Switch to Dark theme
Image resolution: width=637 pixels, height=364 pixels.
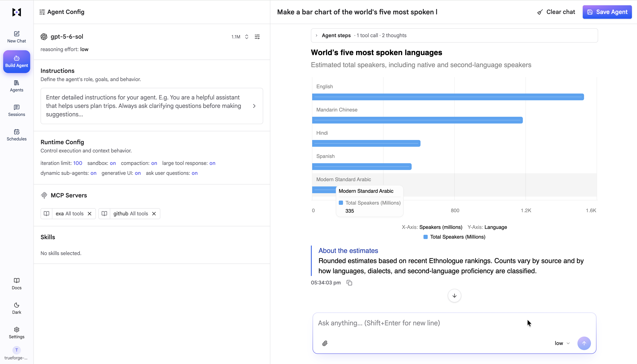[x=16, y=308]
